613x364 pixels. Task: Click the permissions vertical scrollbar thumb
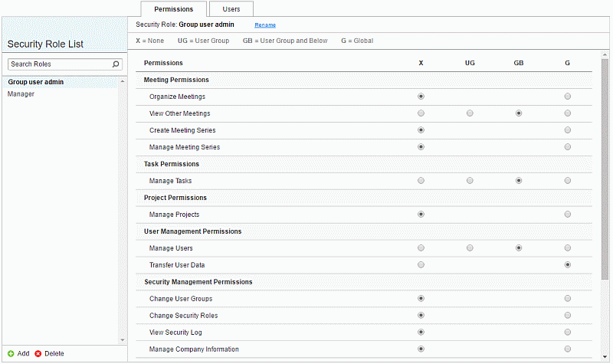tap(605, 169)
